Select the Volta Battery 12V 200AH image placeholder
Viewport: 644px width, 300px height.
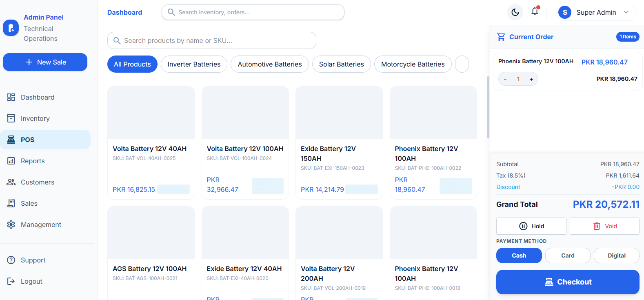click(339, 232)
